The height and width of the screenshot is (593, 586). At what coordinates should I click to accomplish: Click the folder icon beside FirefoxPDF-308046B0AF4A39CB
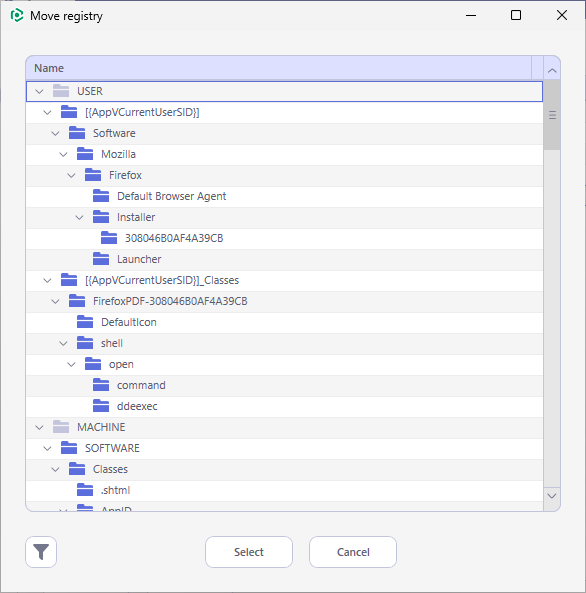point(77,301)
